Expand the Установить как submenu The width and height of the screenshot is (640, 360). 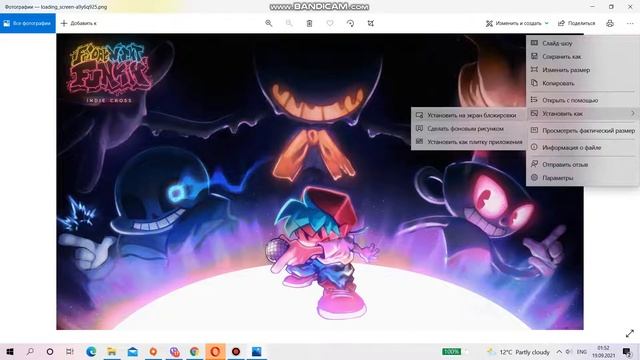tap(582, 113)
